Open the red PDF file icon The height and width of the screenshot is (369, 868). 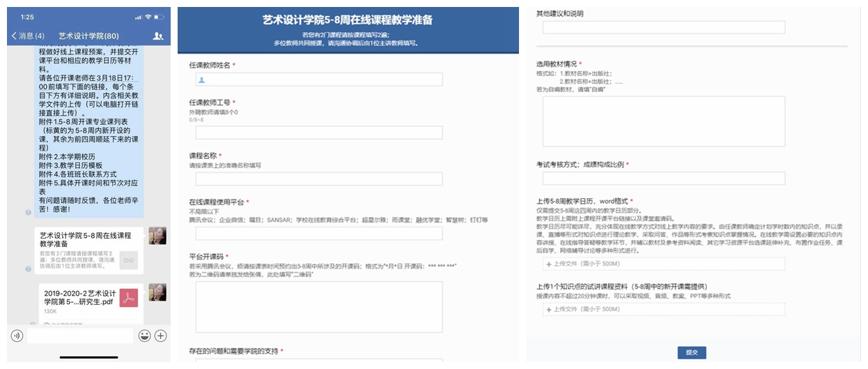129,298
